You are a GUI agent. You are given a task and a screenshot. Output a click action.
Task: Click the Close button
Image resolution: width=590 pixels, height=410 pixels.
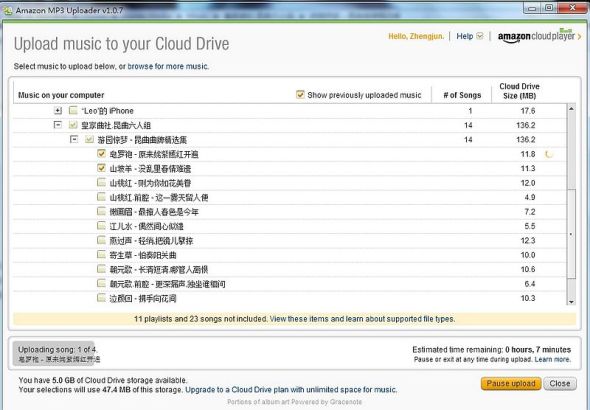tap(560, 384)
